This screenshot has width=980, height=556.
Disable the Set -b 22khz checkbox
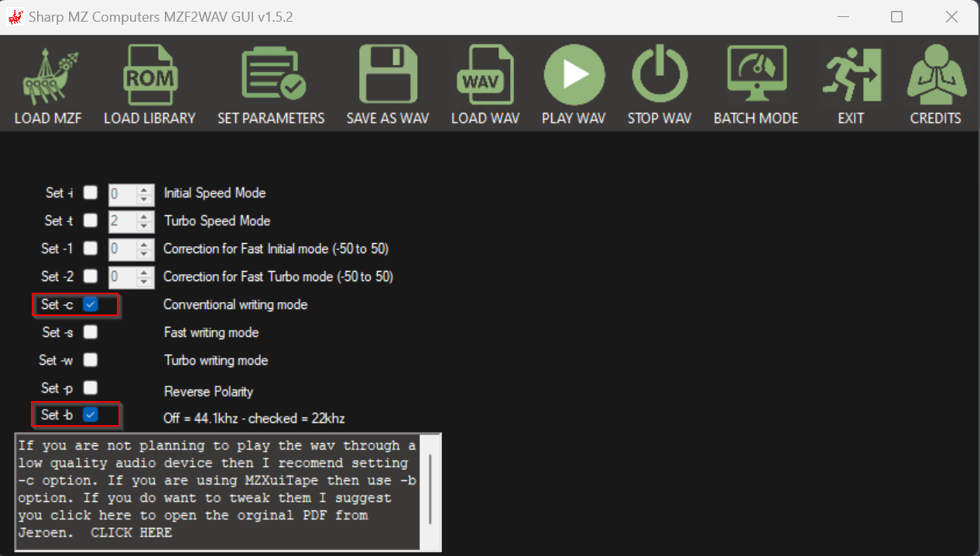91,415
